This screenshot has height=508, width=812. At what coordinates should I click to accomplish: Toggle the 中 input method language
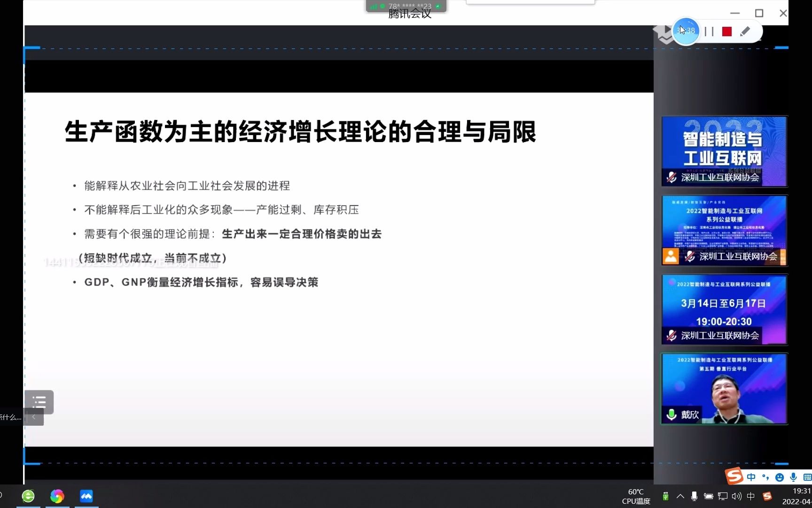click(751, 477)
